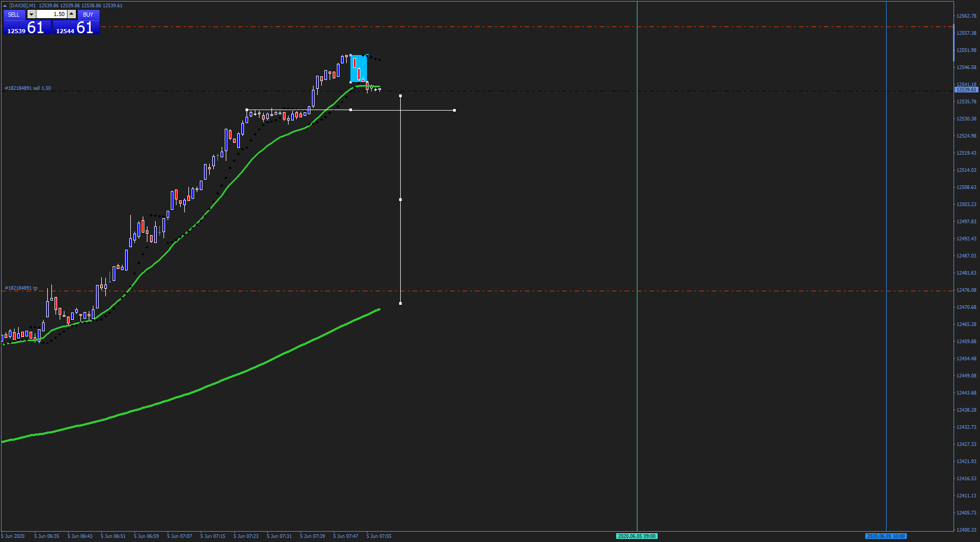Viewport: 980px width, 542px height.
Task: Select the cyan rectangle drawn on the chart
Action: tap(359, 69)
